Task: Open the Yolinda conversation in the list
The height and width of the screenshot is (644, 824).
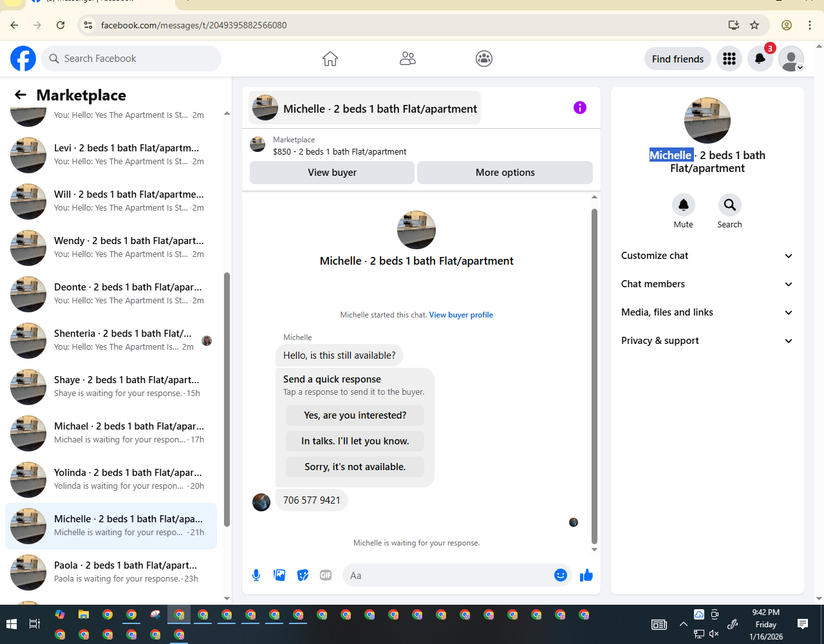Action: pyautogui.click(x=111, y=479)
